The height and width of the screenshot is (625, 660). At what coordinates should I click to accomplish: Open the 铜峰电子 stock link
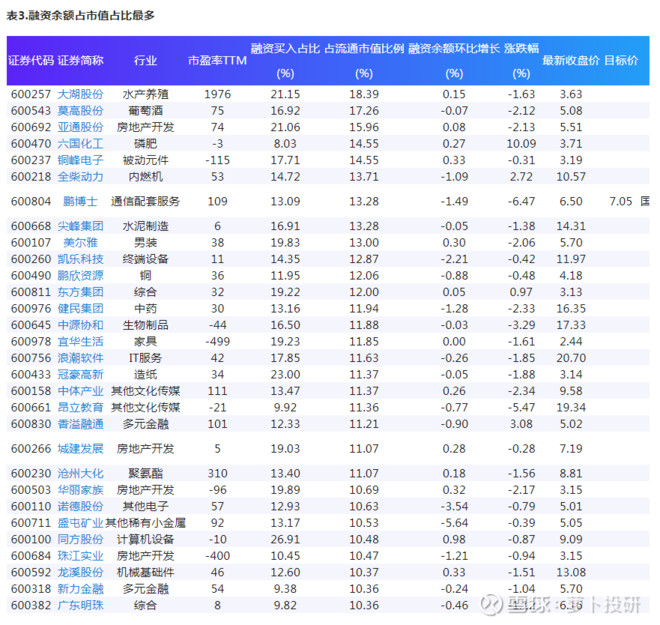pos(80,160)
